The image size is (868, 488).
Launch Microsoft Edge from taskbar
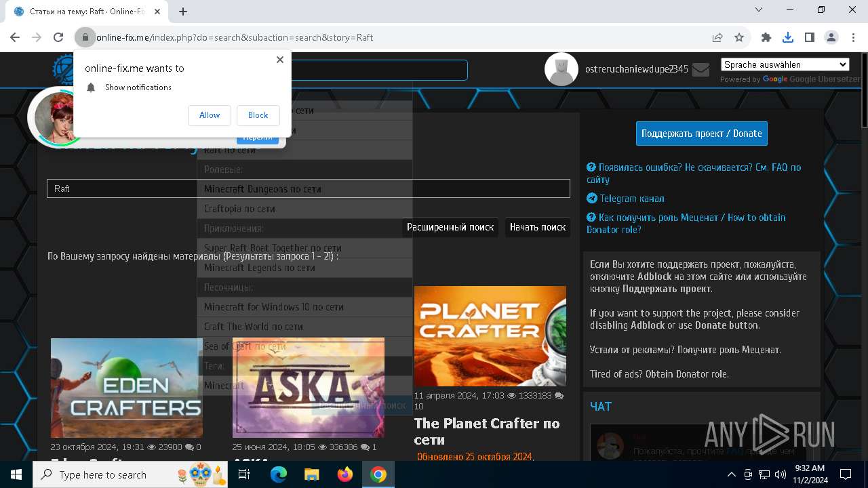(279, 474)
